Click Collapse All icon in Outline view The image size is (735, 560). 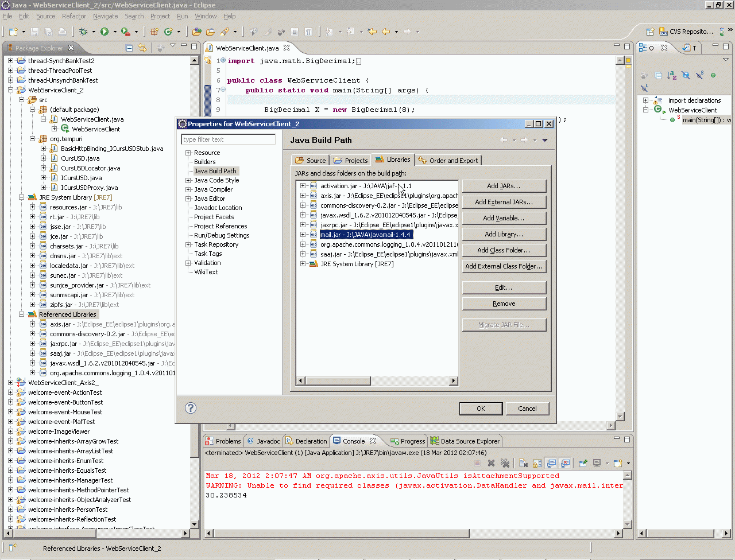click(x=658, y=75)
